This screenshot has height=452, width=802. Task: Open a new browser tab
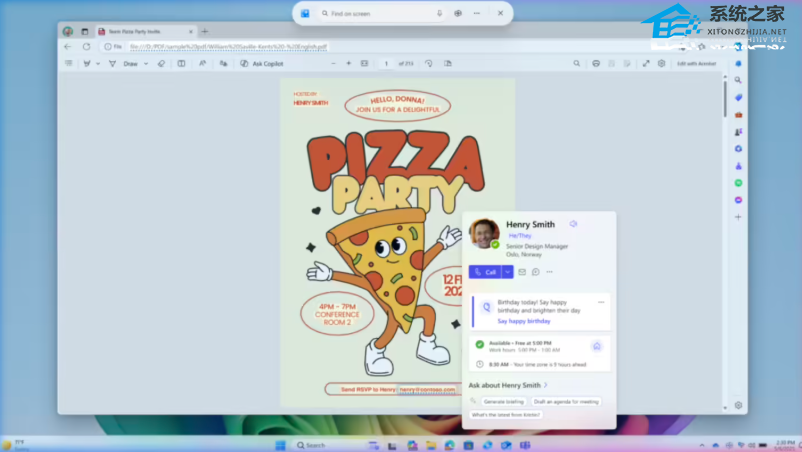(x=205, y=31)
